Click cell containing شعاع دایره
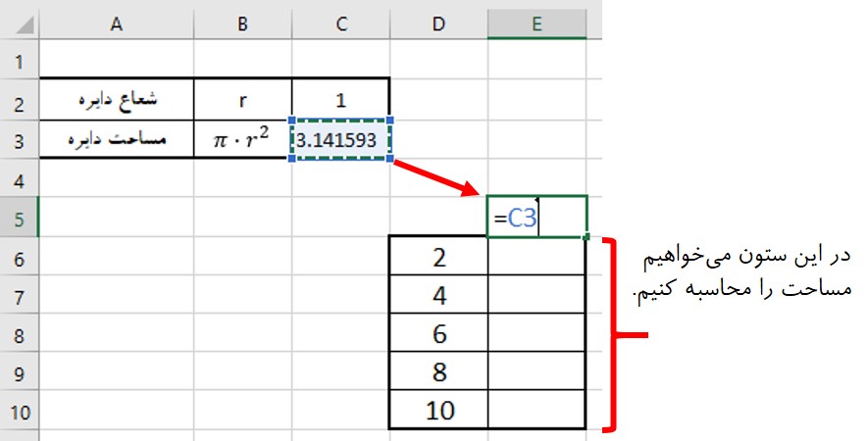This screenshot has width=868, height=441. (x=117, y=100)
